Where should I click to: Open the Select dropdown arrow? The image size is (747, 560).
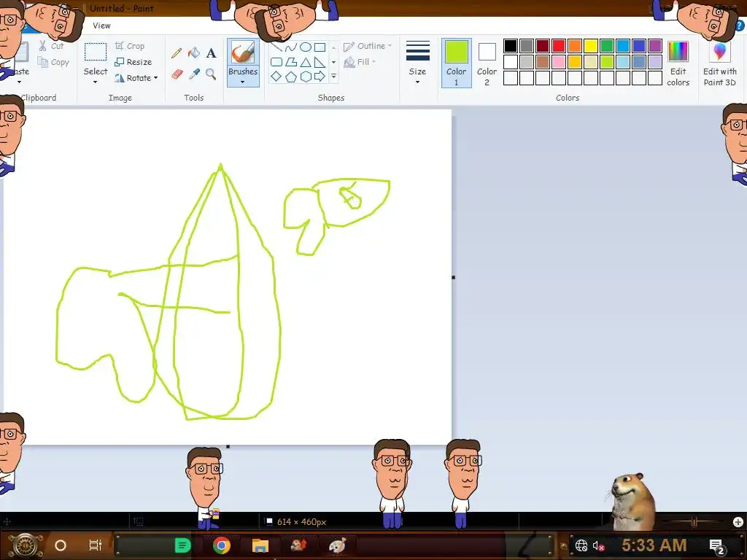click(96, 82)
